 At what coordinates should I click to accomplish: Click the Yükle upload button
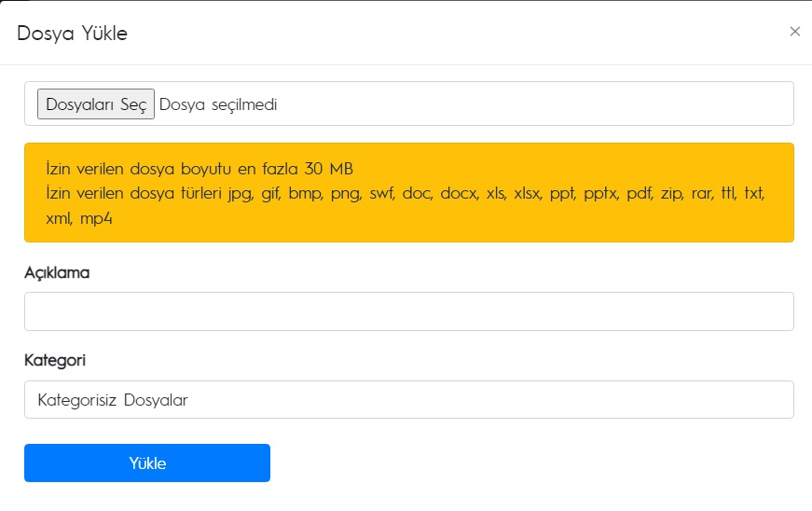[x=147, y=463]
